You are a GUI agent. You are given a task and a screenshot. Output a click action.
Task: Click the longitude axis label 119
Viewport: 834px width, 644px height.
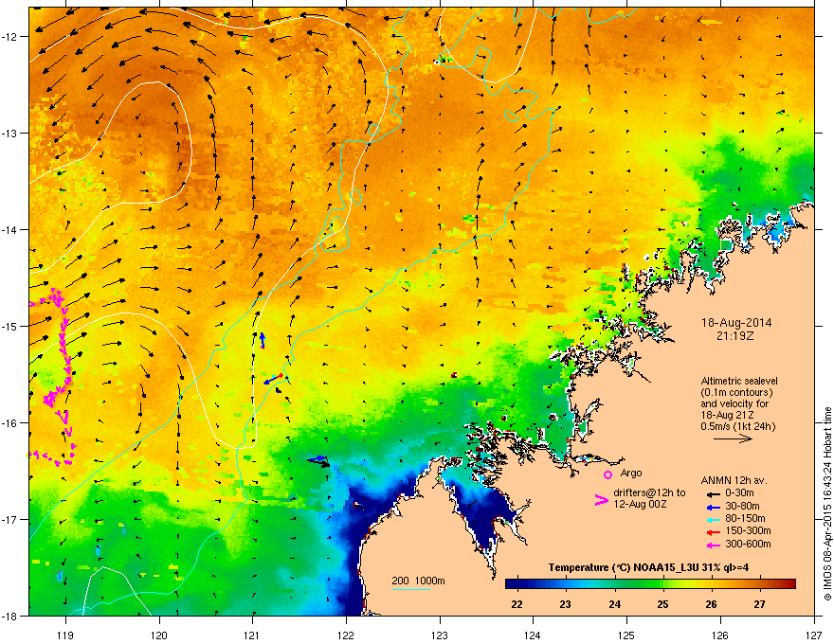(65, 635)
